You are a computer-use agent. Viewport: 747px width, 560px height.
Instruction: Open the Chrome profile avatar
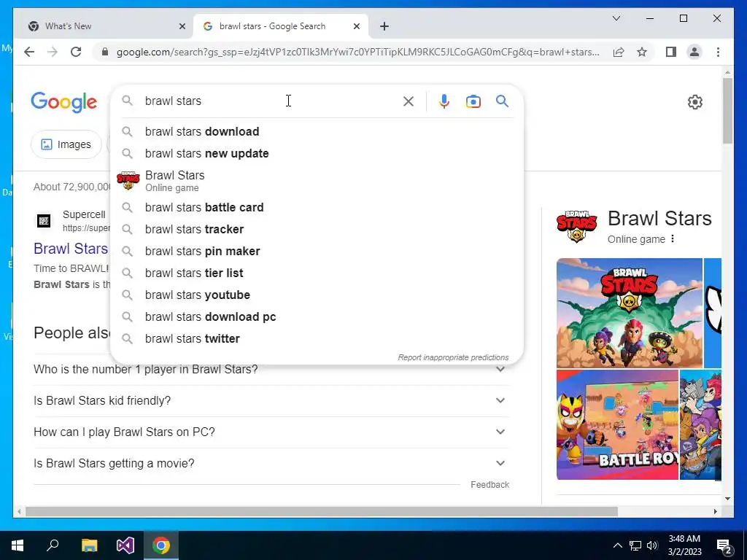[694, 52]
